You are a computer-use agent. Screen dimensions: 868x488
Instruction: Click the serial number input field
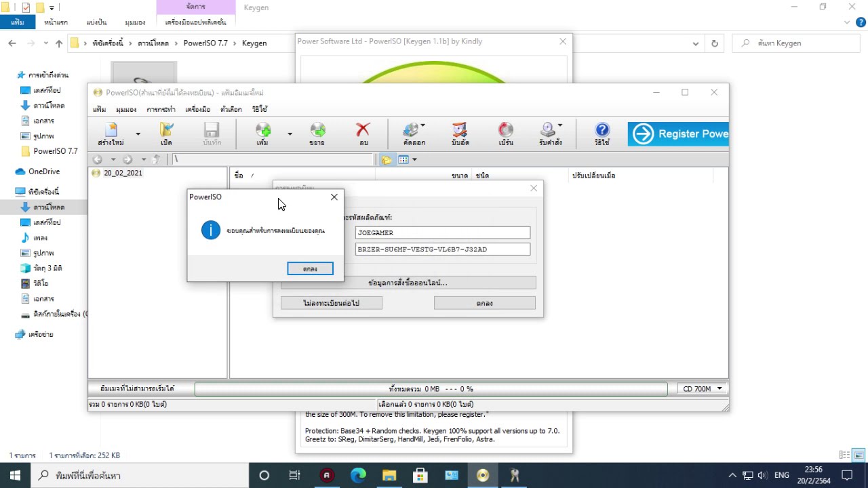tap(443, 249)
